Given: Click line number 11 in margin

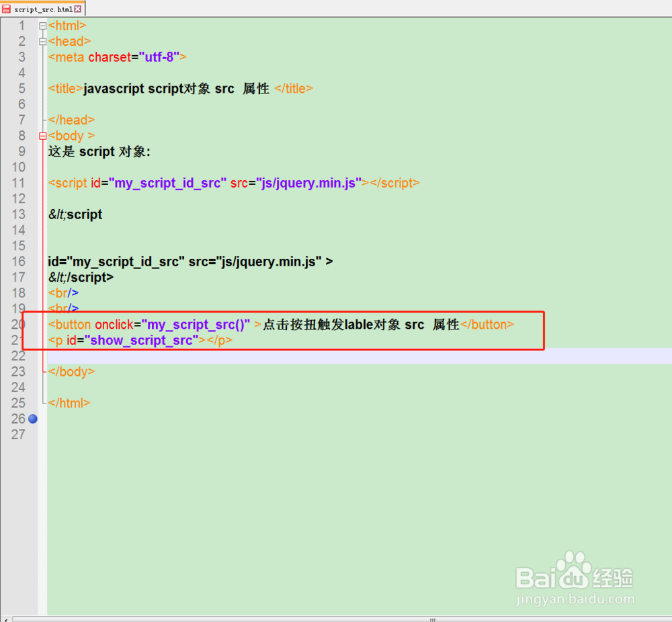Looking at the screenshot, I should 18,183.
